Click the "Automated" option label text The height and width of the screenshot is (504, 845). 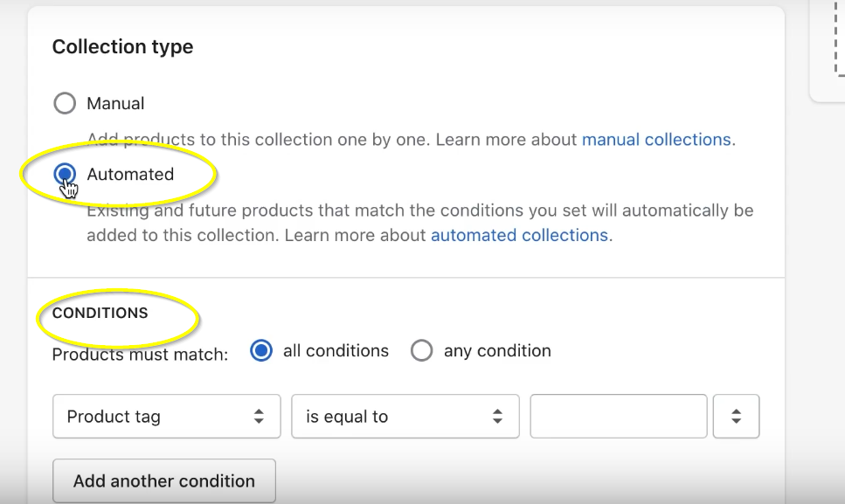coord(130,175)
